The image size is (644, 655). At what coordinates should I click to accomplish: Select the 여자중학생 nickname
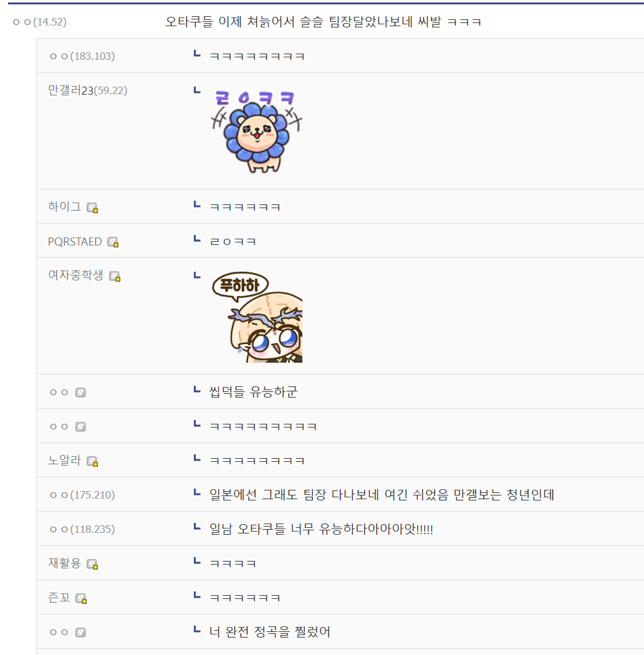click(x=75, y=275)
